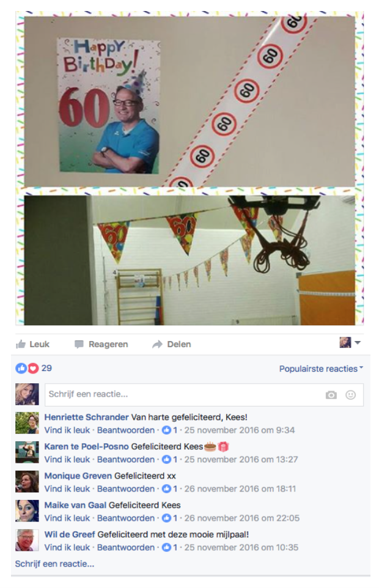Image resolution: width=379 pixels, height=588 pixels.
Task: Open the profile selector arrow beside avatar
Action: (x=358, y=342)
